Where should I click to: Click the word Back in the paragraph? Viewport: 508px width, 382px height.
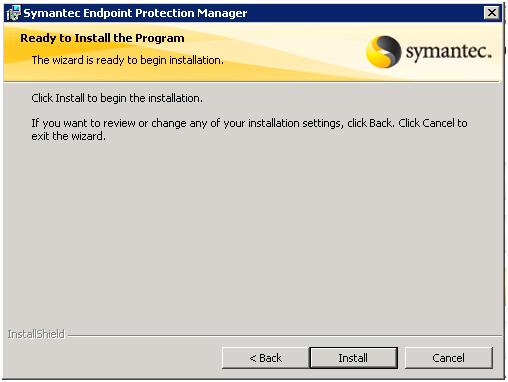click(380, 123)
